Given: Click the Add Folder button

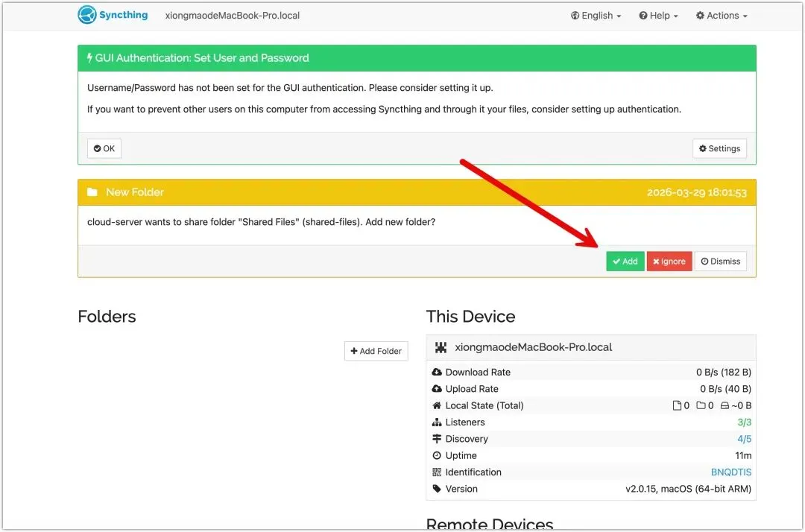Looking at the screenshot, I should pyautogui.click(x=376, y=351).
